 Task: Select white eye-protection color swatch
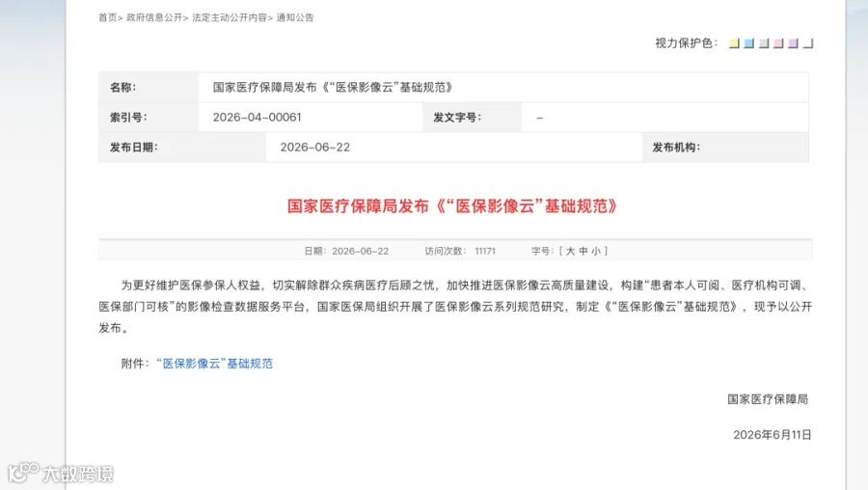point(808,43)
